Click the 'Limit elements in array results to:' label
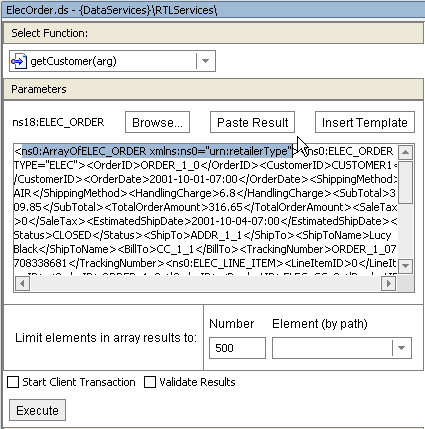The height and width of the screenshot is (429, 425). coord(106,338)
